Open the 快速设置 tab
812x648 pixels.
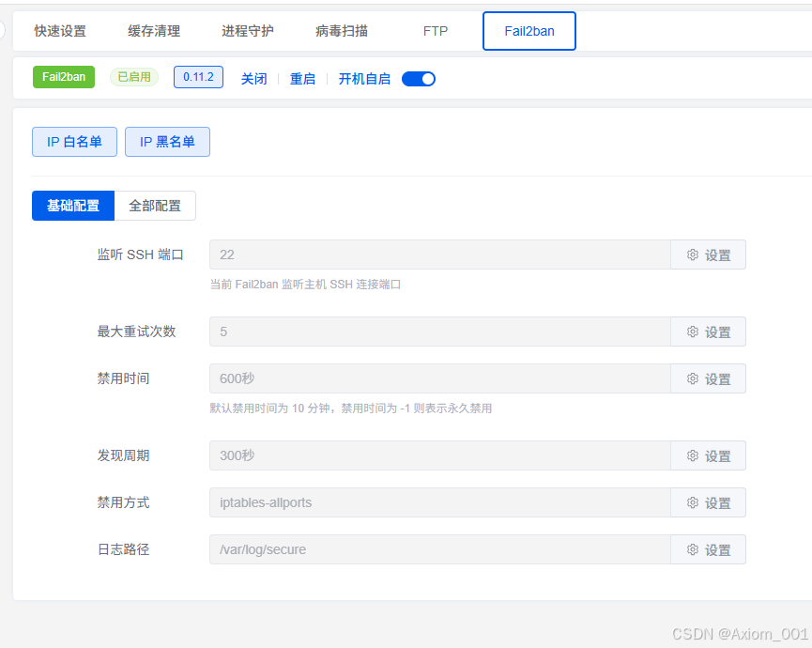61,30
